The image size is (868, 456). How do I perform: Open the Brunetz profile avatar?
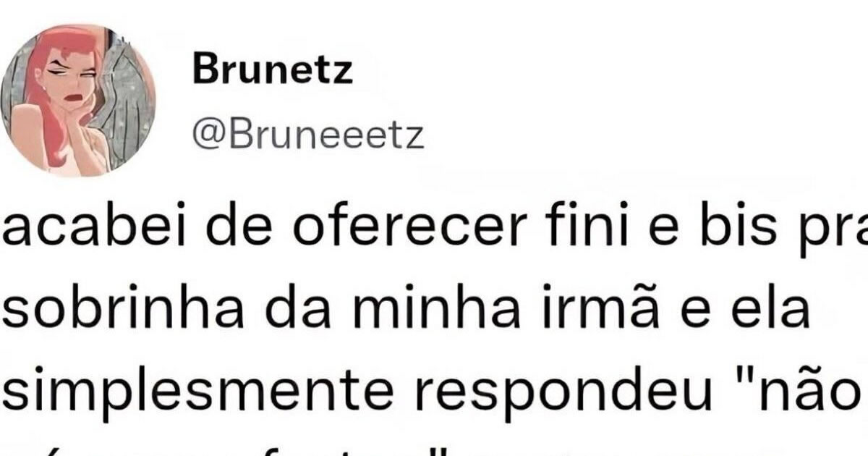pyautogui.click(x=78, y=100)
